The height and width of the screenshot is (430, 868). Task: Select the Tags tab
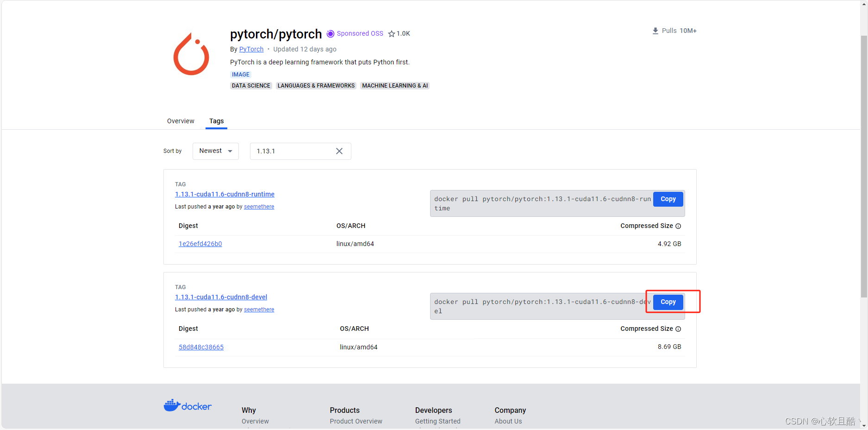(216, 121)
